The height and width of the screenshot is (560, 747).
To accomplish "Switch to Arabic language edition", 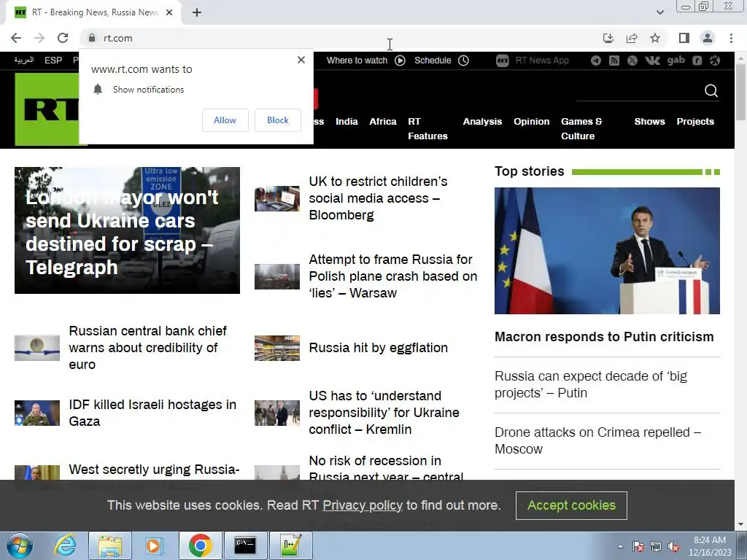I will pos(24,61).
